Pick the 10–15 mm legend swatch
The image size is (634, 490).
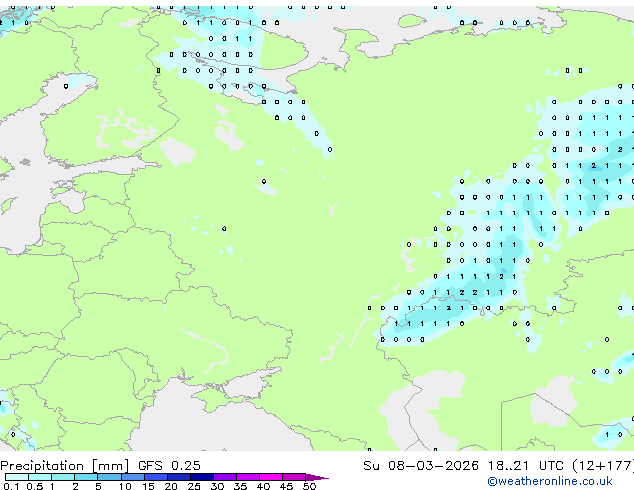133,477
